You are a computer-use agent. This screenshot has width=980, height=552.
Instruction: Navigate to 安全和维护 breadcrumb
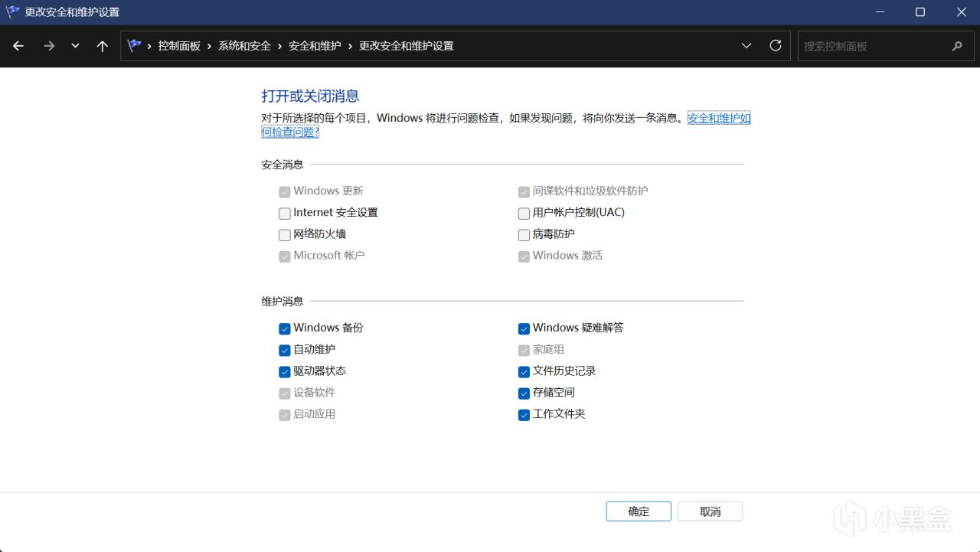click(315, 46)
